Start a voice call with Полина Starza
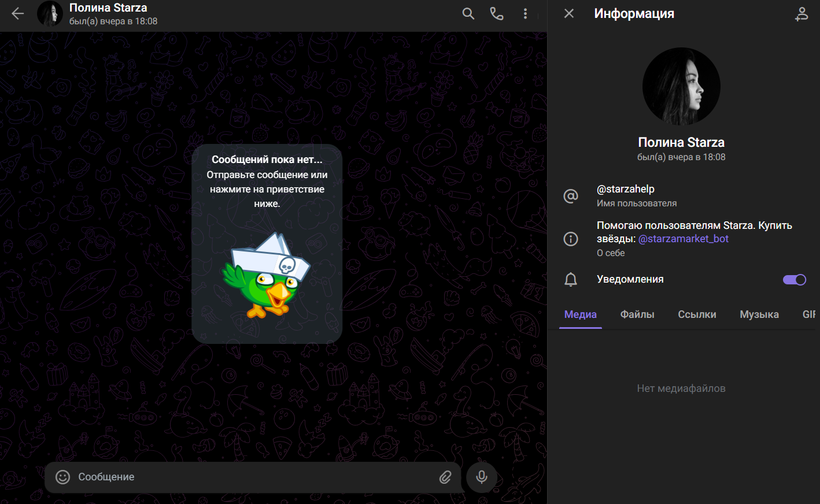Image resolution: width=820 pixels, height=504 pixels. point(497,14)
